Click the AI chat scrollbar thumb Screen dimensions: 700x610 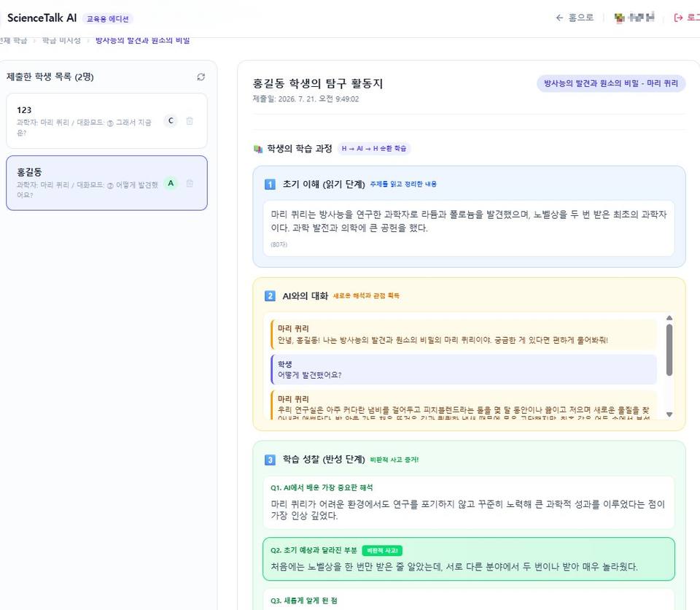(669, 350)
